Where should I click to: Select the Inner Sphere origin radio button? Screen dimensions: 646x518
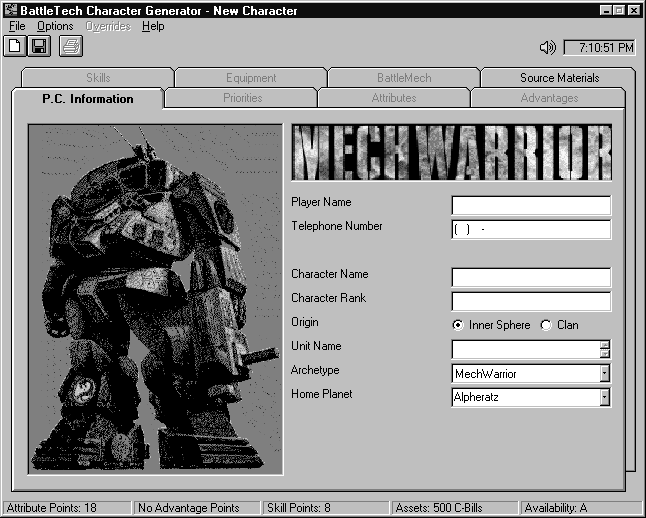click(458, 325)
